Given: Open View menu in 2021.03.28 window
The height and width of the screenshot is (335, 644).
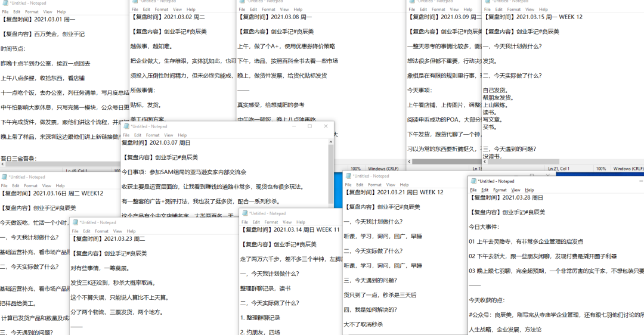Looking at the screenshot, I should click(x=516, y=190).
